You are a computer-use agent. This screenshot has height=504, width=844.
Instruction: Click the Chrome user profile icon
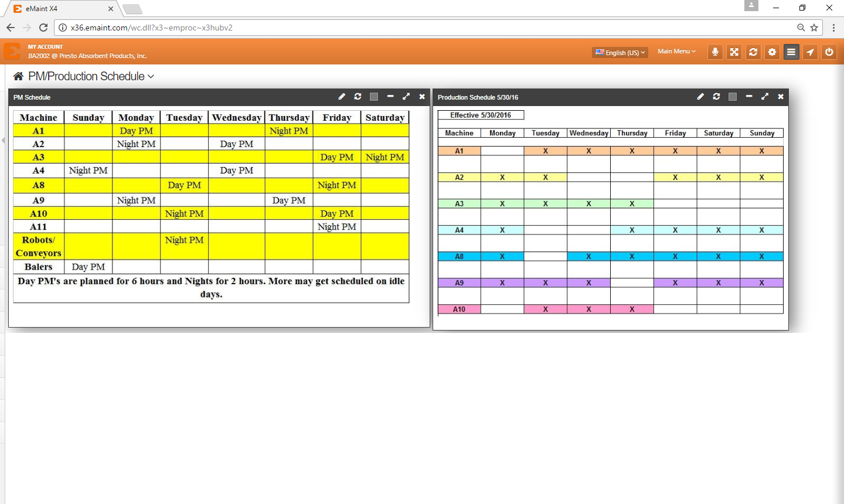coord(751,6)
